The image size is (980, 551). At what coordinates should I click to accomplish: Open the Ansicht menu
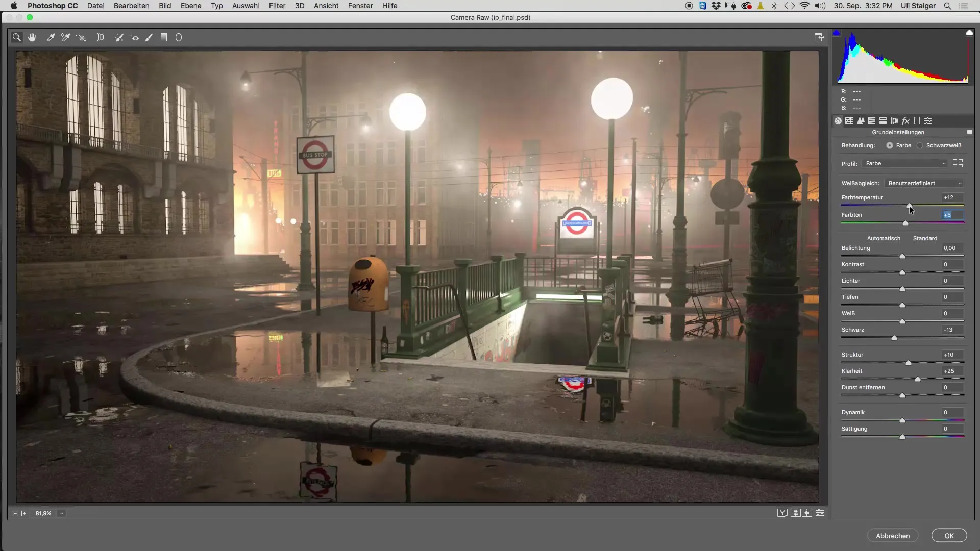(326, 6)
